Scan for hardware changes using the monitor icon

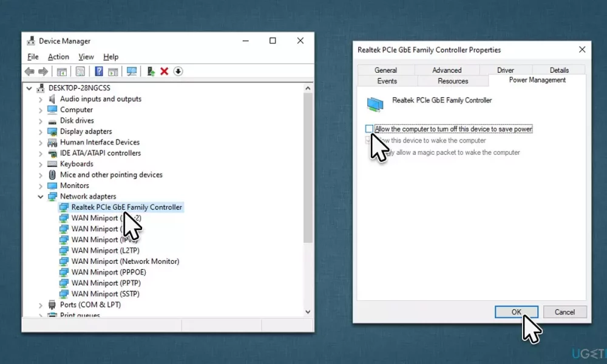coord(132,72)
